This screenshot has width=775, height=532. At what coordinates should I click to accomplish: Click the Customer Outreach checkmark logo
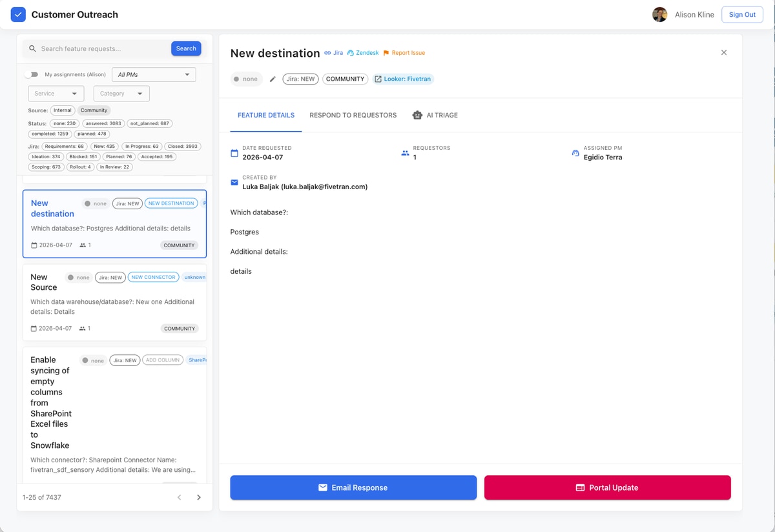coord(18,14)
